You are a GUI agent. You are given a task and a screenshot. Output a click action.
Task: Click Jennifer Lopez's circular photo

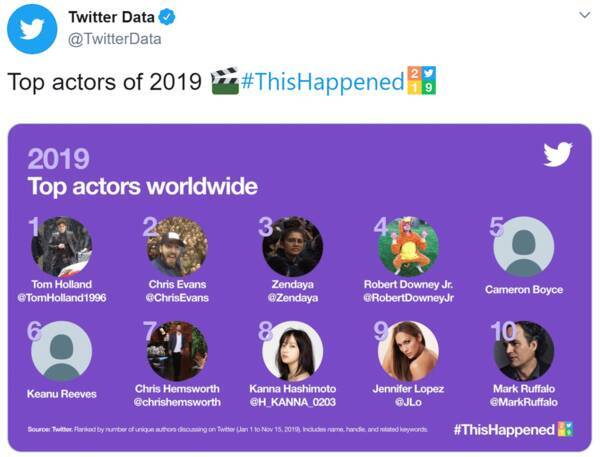click(x=408, y=350)
